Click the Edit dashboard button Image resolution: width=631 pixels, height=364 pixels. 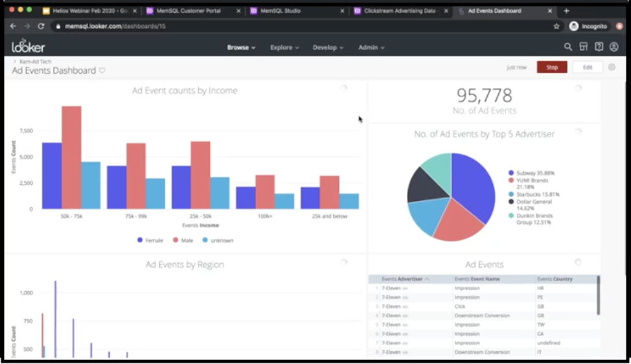(x=588, y=67)
